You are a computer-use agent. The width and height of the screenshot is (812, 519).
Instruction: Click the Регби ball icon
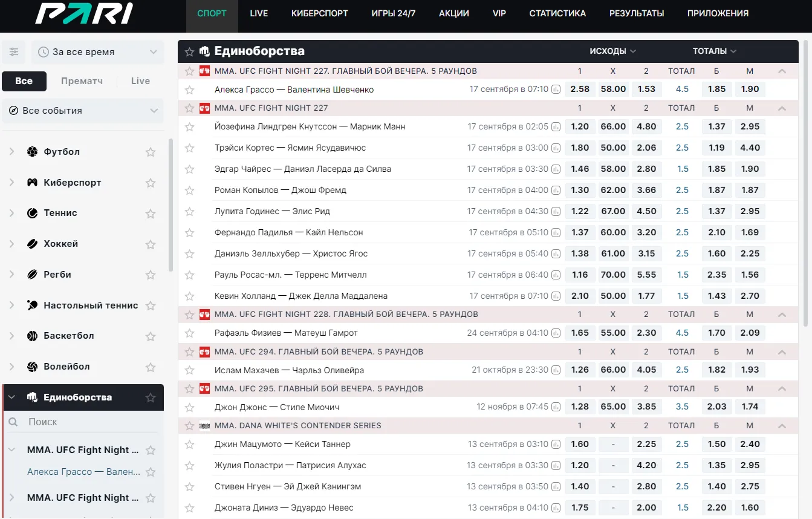pos(33,275)
